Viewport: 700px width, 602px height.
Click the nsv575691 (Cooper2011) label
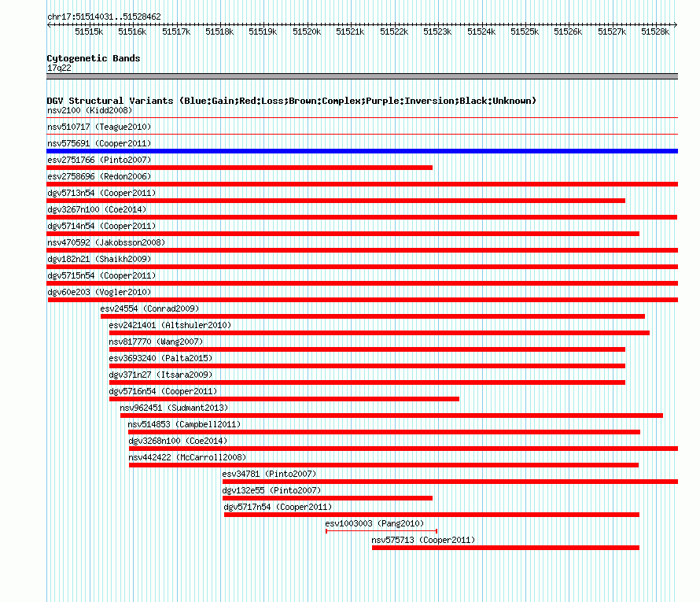click(x=99, y=143)
